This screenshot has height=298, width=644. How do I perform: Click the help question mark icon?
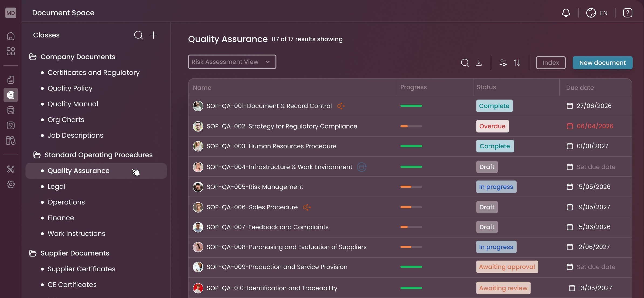point(628,13)
